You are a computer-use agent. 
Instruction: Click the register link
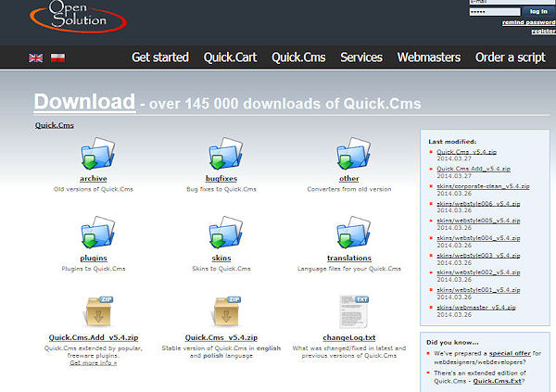[543, 32]
